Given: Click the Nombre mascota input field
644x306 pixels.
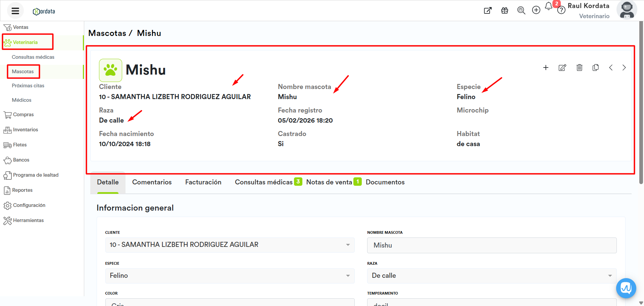Looking at the screenshot, I should click(492, 245).
